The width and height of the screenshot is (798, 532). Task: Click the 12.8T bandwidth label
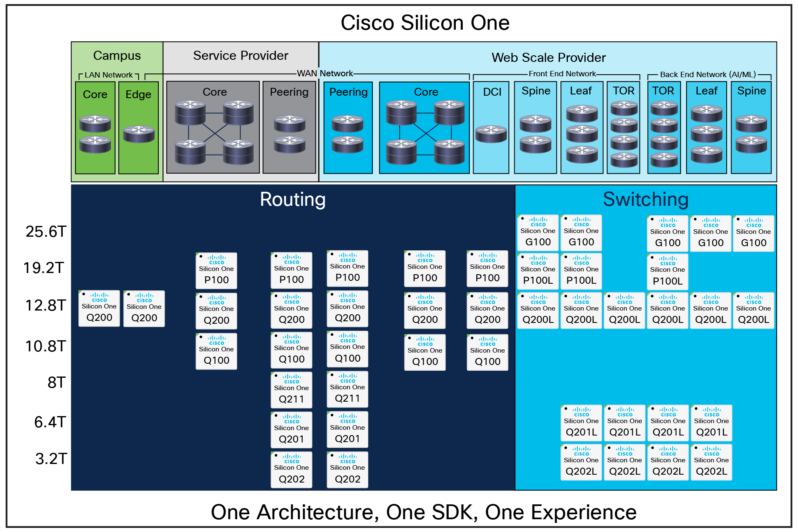tap(46, 306)
